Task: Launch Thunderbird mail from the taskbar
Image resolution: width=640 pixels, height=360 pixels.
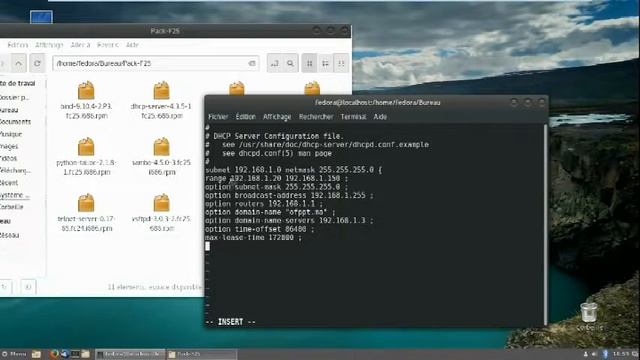Action: tap(64, 354)
